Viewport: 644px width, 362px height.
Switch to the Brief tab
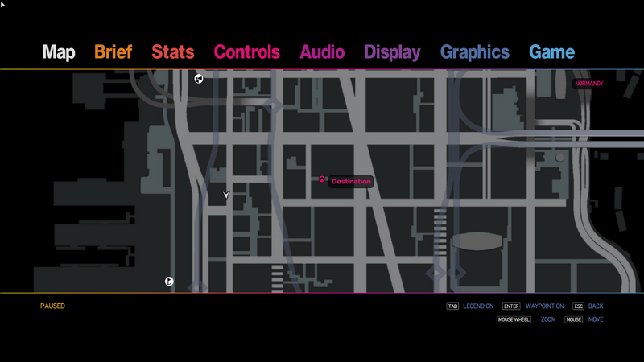[114, 52]
